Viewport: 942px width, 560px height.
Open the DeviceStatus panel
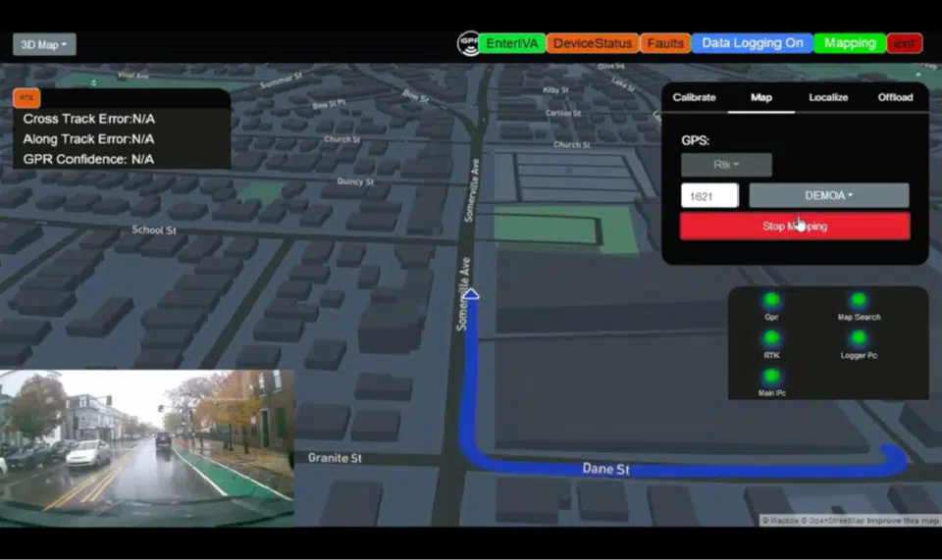[x=592, y=43]
